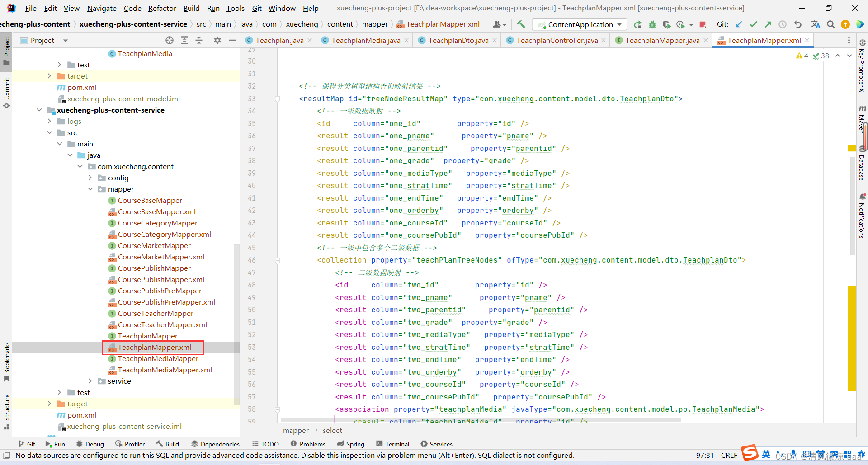Screen dimensions: 868x465
Task: Open the Commit tool window
Action: click(x=6, y=93)
